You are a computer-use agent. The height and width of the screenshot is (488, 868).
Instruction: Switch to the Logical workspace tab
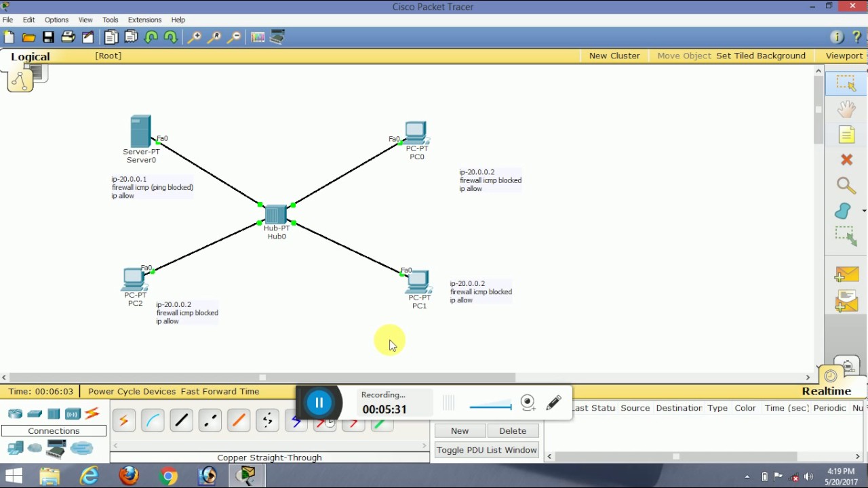pos(30,56)
